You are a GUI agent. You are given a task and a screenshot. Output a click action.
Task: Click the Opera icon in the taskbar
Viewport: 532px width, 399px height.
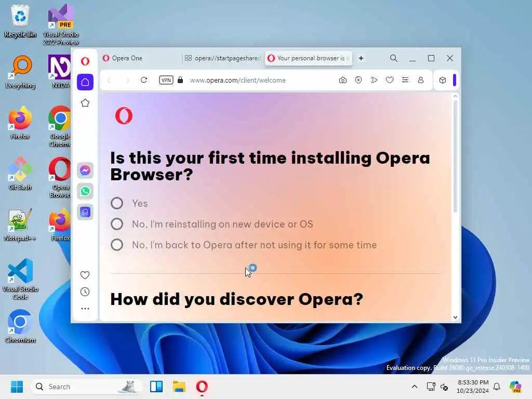tap(202, 387)
